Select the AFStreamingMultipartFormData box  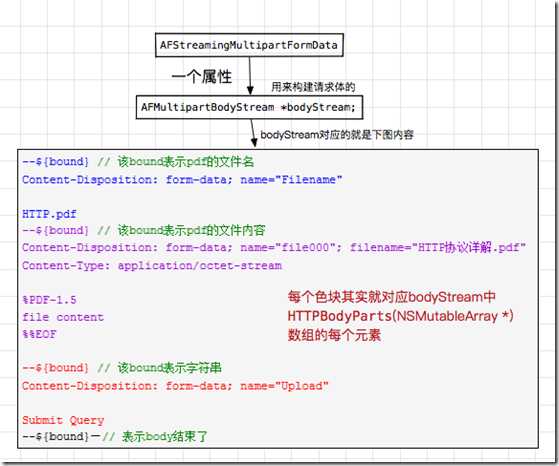tap(249, 45)
